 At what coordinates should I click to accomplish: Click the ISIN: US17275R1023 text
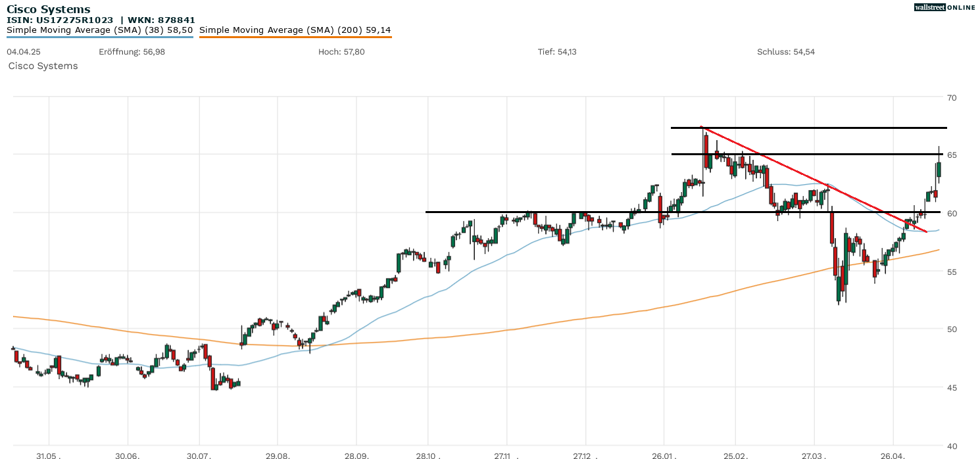pyautogui.click(x=60, y=20)
